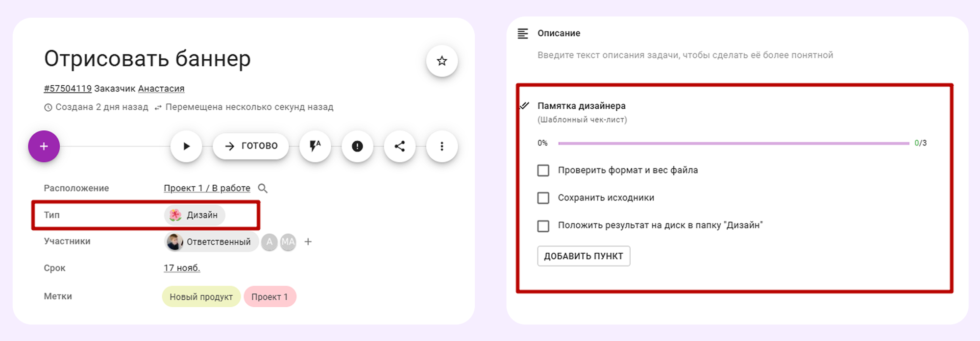Open the "Дизайн" type selector
This screenshot has width=980, height=341.
point(194,215)
